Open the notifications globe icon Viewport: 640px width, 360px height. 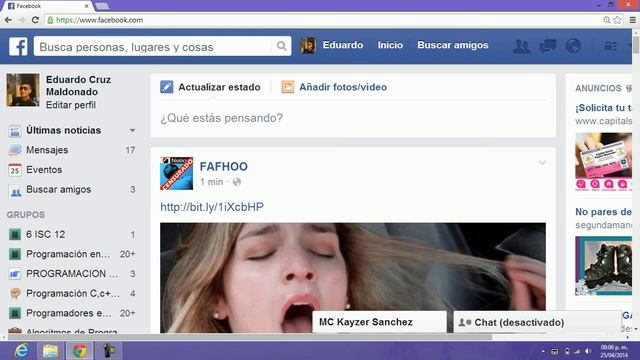(573, 46)
